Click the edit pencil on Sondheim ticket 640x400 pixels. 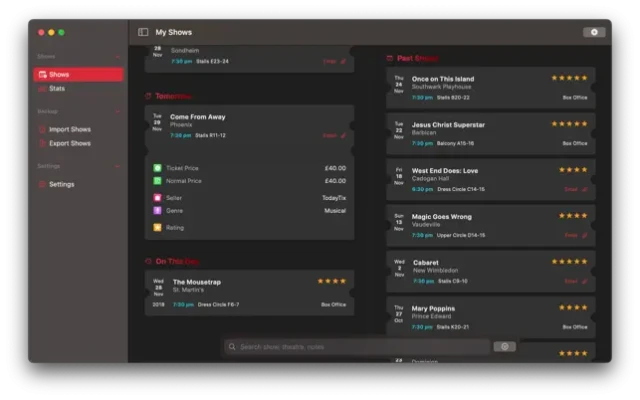(x=343, y=61)
